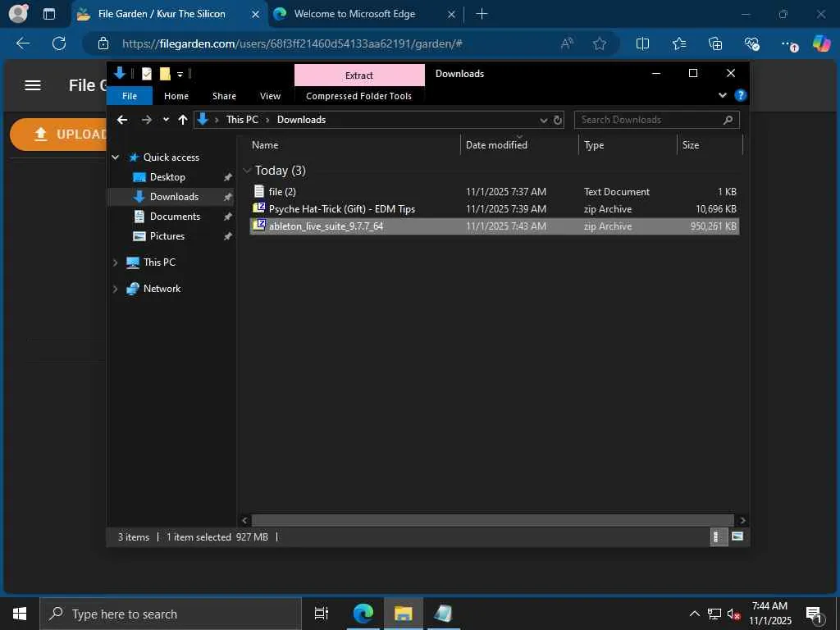Refresh the Downloads folder view
Screen dimensions: 840x630
click(x=558, y=120)
